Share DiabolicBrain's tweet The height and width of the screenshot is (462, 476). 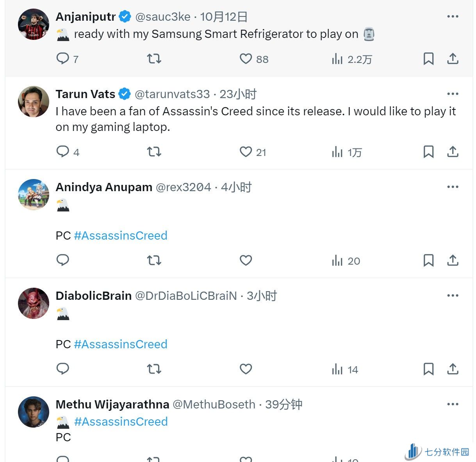(453, 369)
